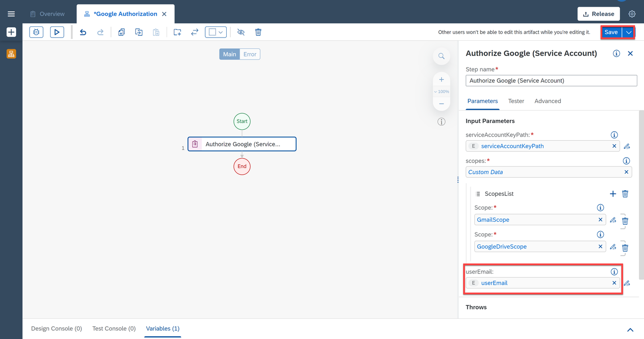This screenshot has width=644, height=339.
Task: Expand the Save options arrow
Action: [x=629, y=32]
